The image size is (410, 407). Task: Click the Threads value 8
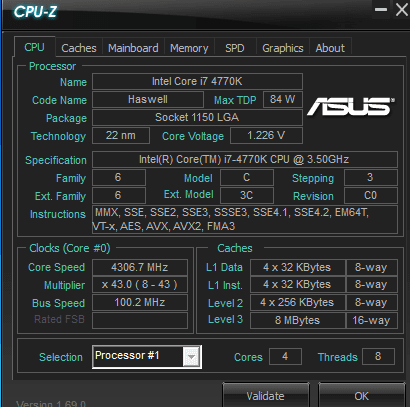(x=378, y=357)
